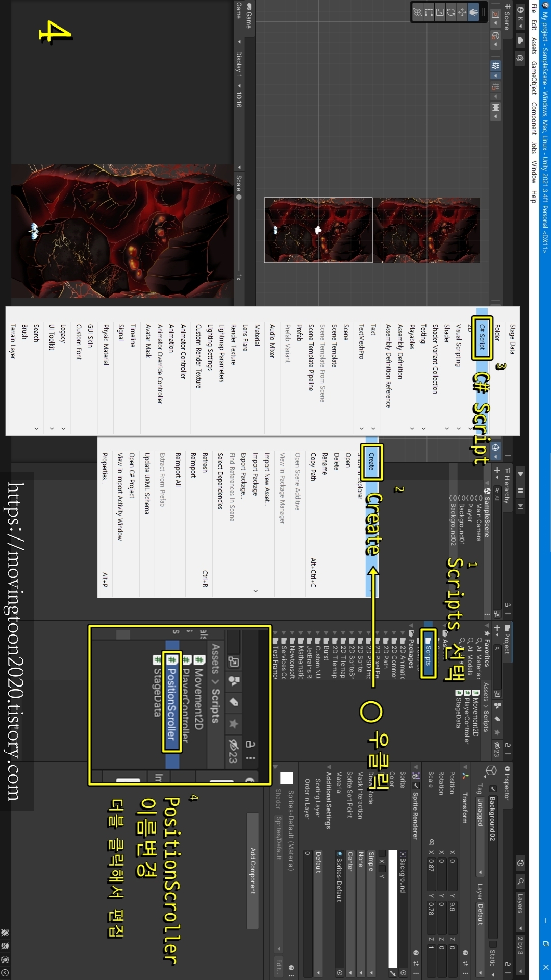
Task: Toggle the Flip Y checkbox
Action: click(x=382, y=868)
